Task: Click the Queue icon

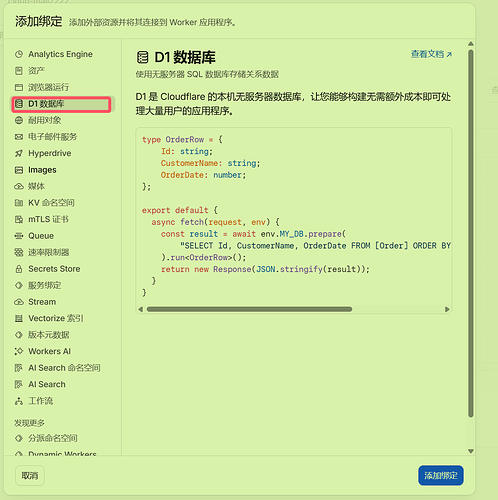Action: tap(19, 236)
